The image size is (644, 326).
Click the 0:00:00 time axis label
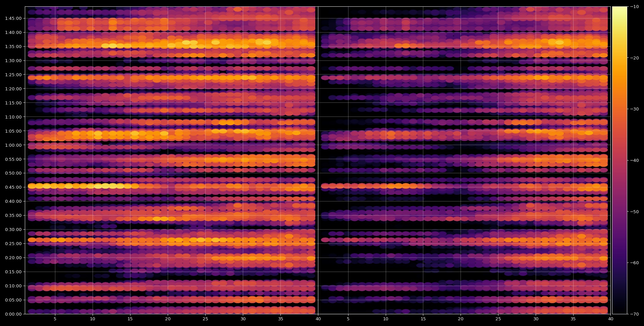13,314
